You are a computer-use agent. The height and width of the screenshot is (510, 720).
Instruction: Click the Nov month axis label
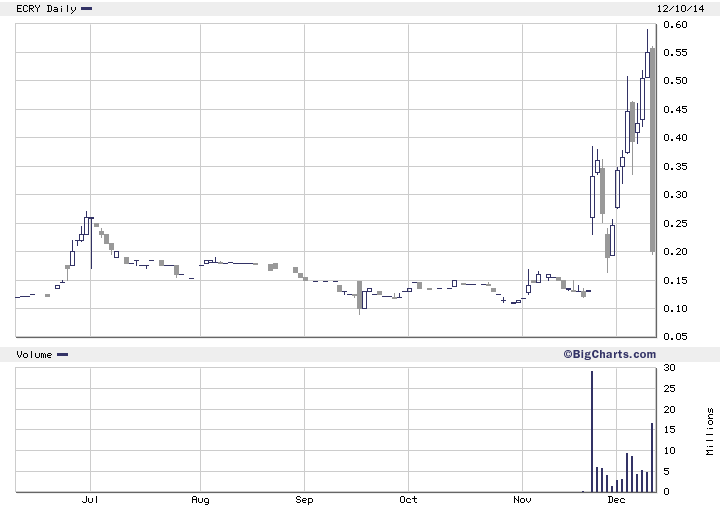tap(522, 499)
